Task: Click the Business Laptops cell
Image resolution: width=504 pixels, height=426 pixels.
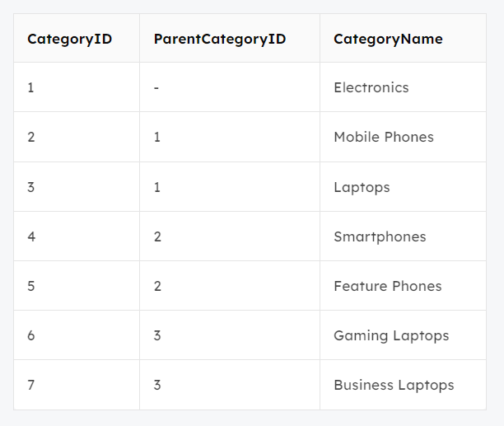Action: (x=394, y=385)
